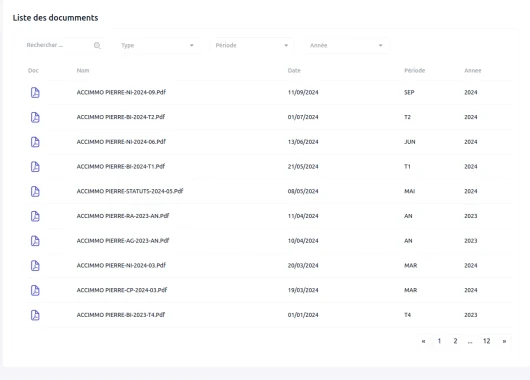530x380 pixels.
Task: Select file name ACCIMMO PIERRE-RA-2023-AN.Pdf
Action: pyautogui.click(x=123, y=216)
